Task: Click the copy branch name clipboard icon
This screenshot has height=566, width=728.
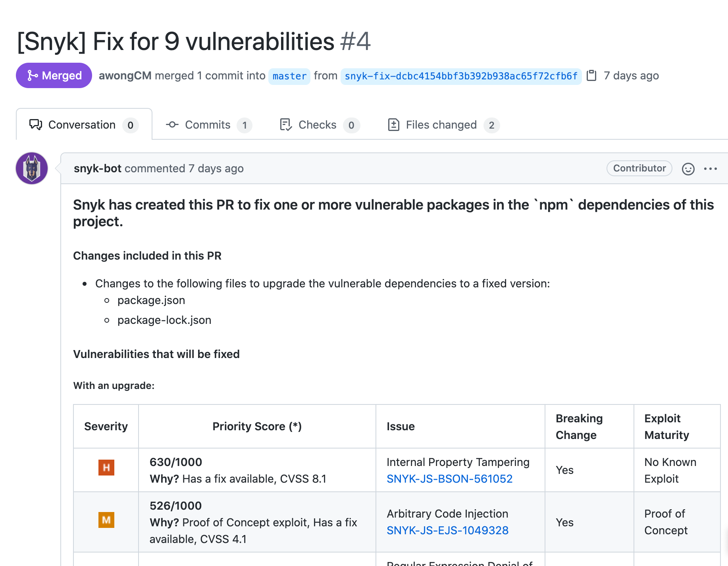Action: click(591, 75)
